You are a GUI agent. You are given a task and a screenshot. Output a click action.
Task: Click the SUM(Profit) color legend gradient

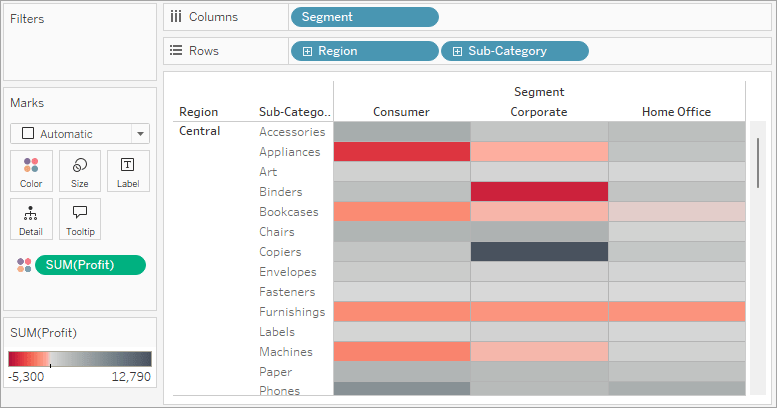click(x=80, y=358)
